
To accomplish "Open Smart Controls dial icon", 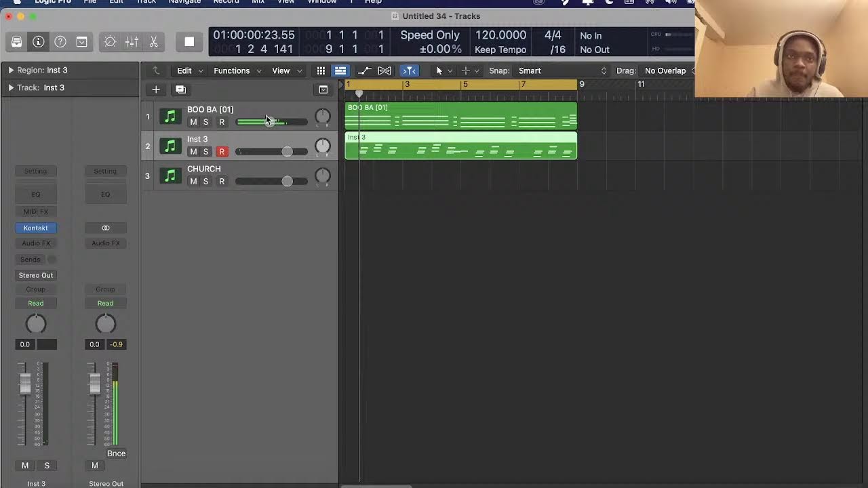I will tap(110, 42).
